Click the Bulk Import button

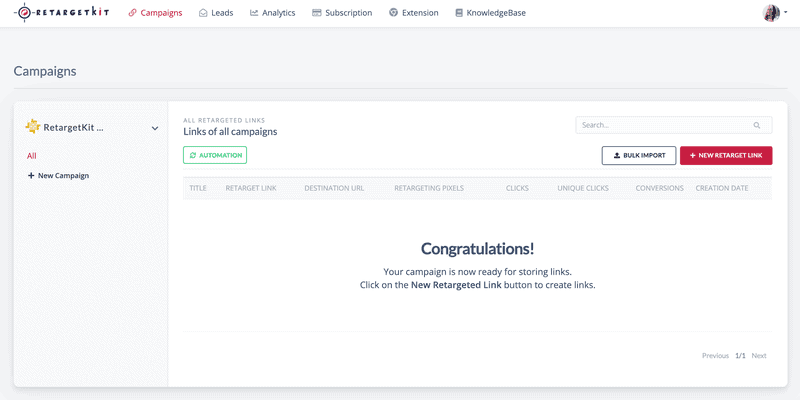tap(639, 156)
